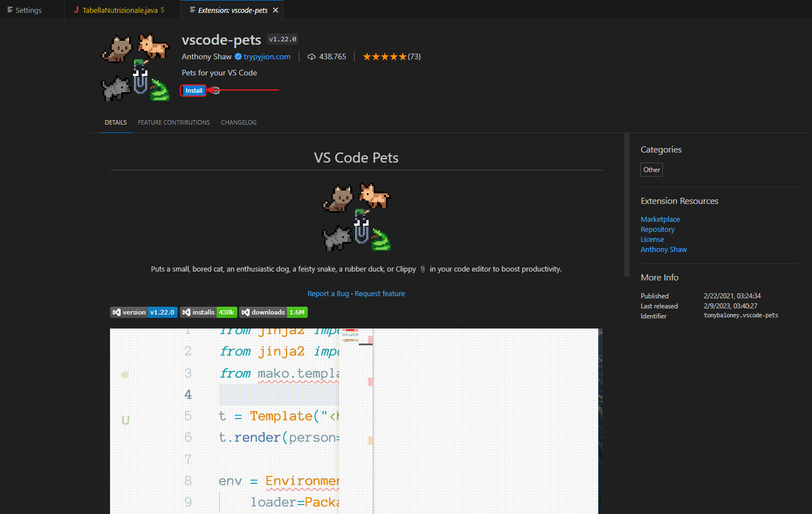This screenshot has height=514, width=812.
Task: Click the Categories heading
Action: point(661,150)
